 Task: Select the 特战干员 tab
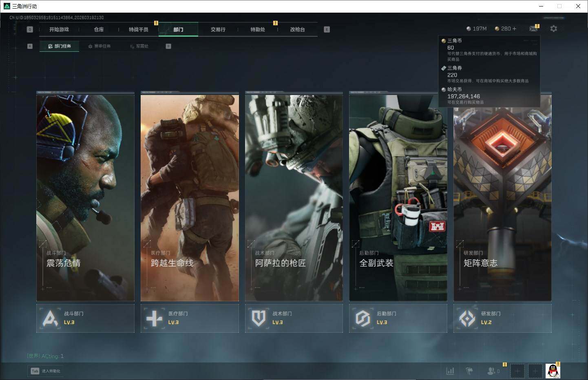pyautogui.click(x=138, y=29)
